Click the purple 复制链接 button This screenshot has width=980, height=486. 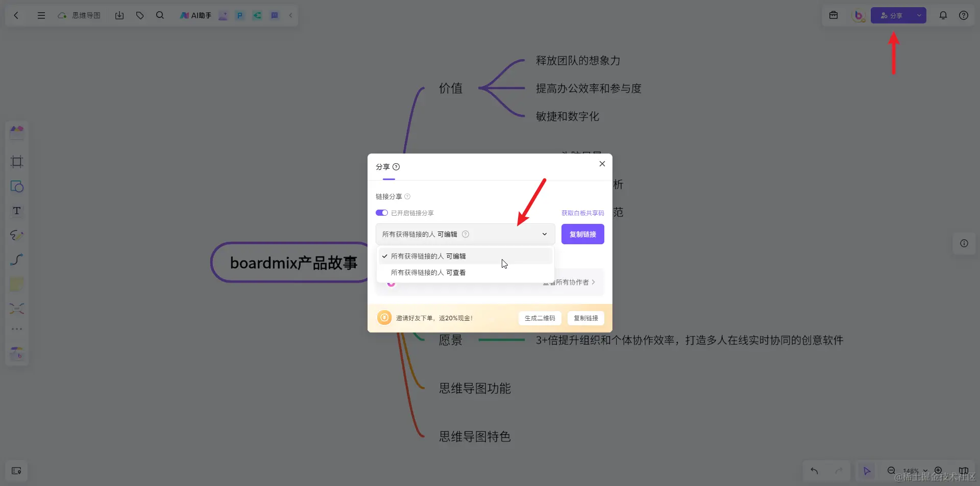583,234
